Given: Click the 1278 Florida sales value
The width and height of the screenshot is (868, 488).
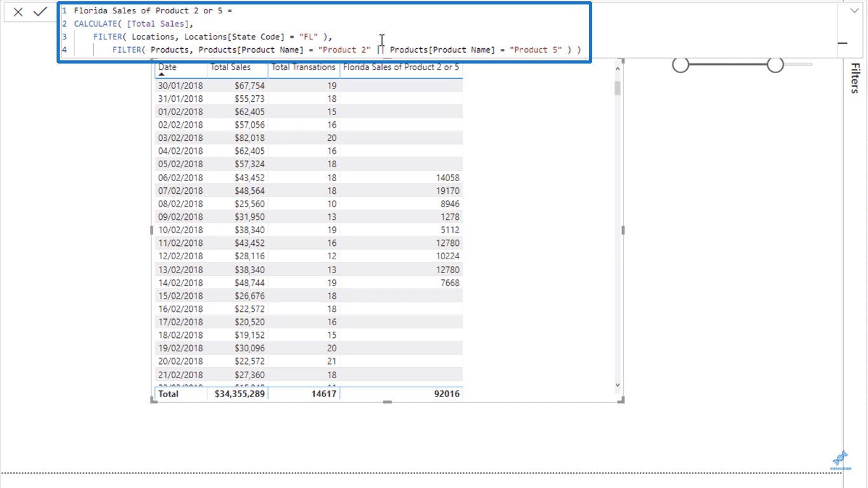Looking at the screenshot, I should click(x=449, y=217).
